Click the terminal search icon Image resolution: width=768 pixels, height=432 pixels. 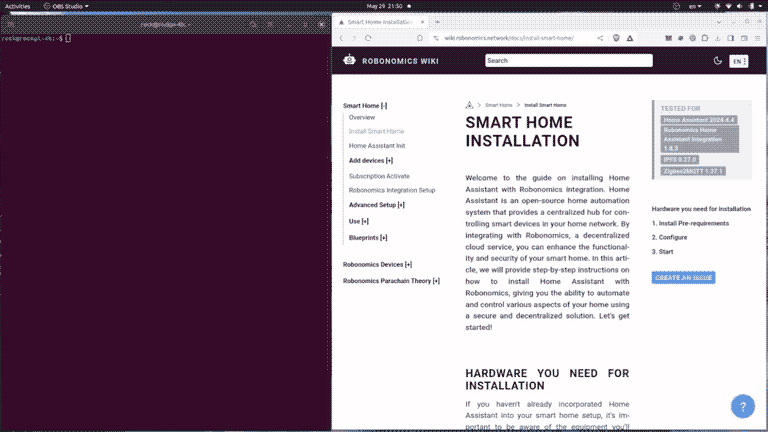coord(253,24)
